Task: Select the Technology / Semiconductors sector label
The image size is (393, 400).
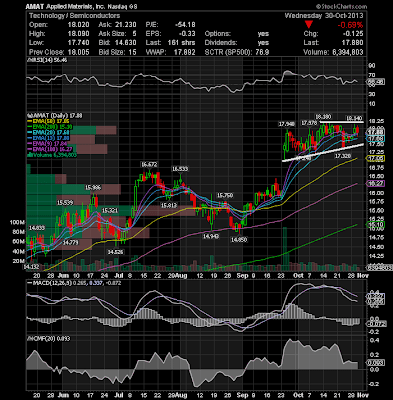Action: coord(74,16)
